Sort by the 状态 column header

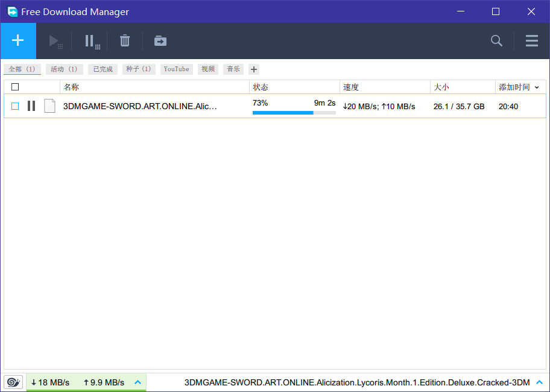(295, 87)
